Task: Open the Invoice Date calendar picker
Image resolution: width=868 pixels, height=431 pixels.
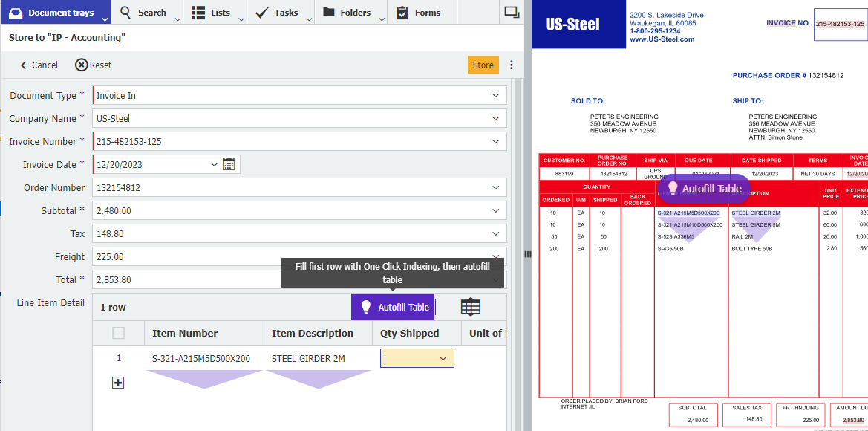Action: click(x=229, y=164)
